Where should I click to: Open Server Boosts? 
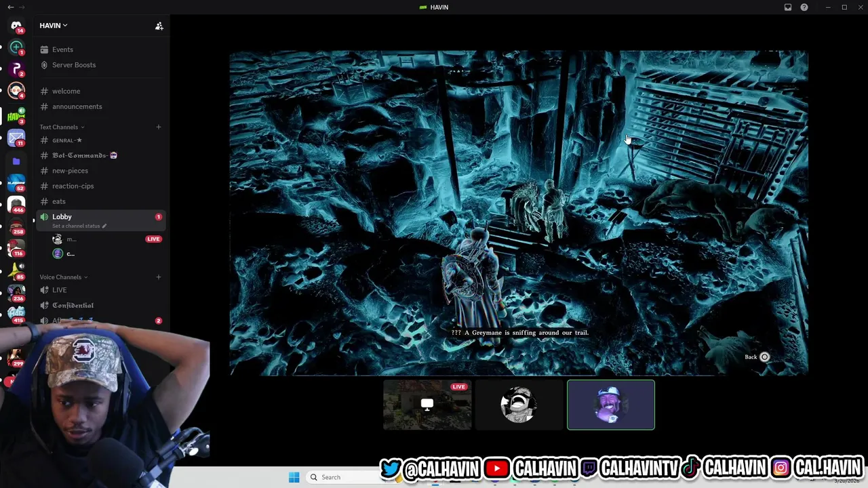tap(102, 65)
